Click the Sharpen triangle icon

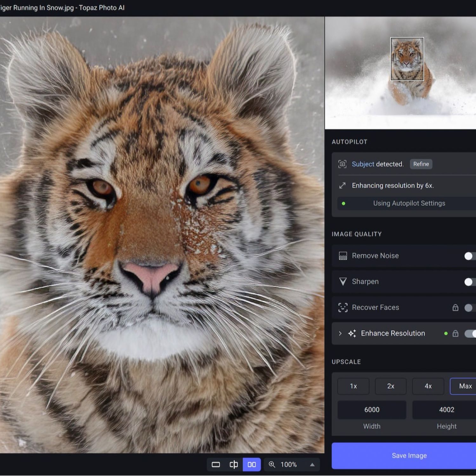[343, 281]
